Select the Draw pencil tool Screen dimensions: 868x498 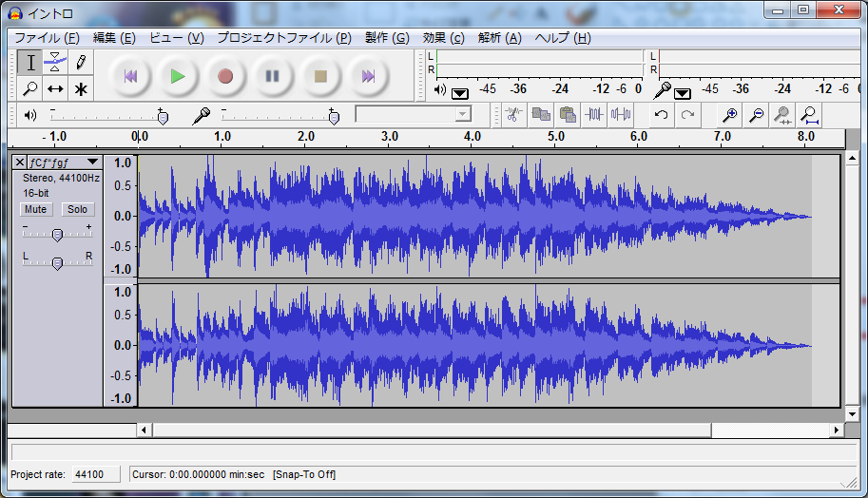coord(81,63)
